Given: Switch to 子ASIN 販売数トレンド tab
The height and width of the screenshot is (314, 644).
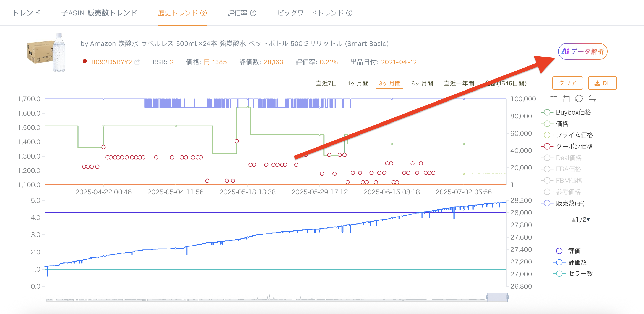Looking at the screenshot, I should click(99, 13).
